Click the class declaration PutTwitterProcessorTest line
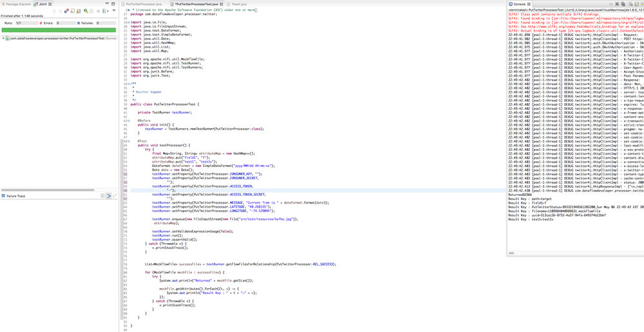The width and height of the screenshot is (644, 332). click(164, 104)
